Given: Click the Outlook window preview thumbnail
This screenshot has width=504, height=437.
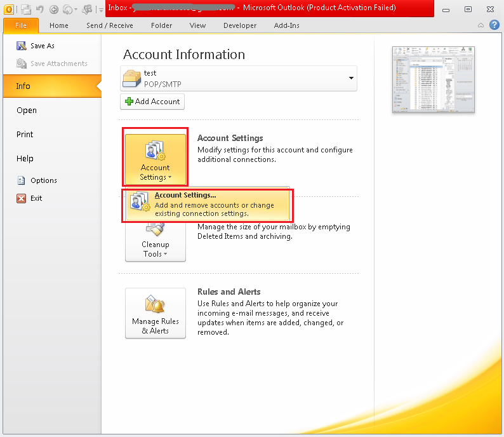Looking at the screenshot, I should click(434, 80).
